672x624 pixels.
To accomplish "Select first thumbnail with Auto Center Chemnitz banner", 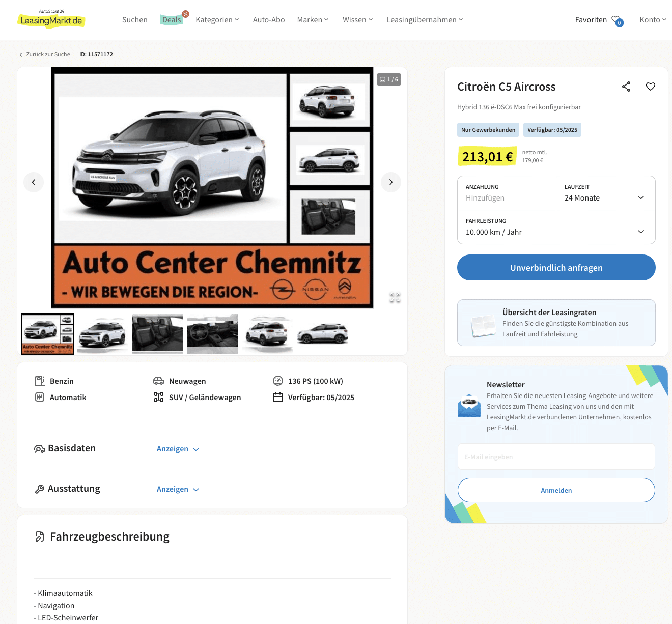I will coord(48,334).
